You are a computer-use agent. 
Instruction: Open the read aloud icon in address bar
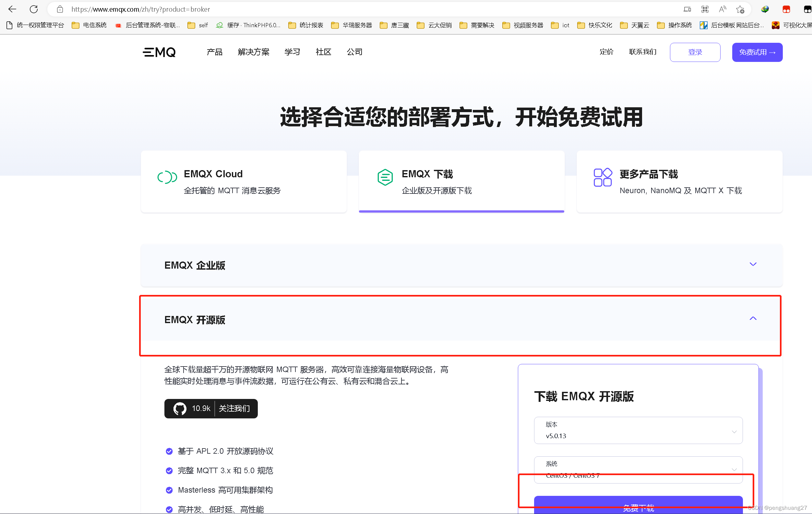(722, 9)
